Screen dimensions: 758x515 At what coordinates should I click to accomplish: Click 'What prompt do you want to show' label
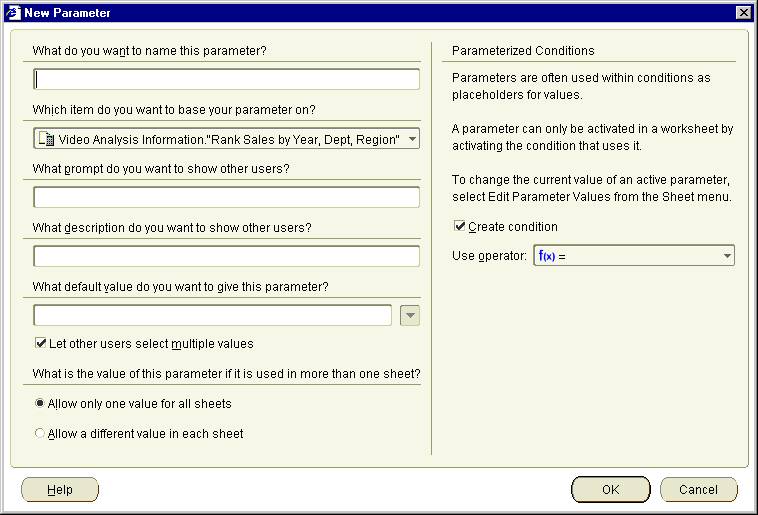click(161, 169)
